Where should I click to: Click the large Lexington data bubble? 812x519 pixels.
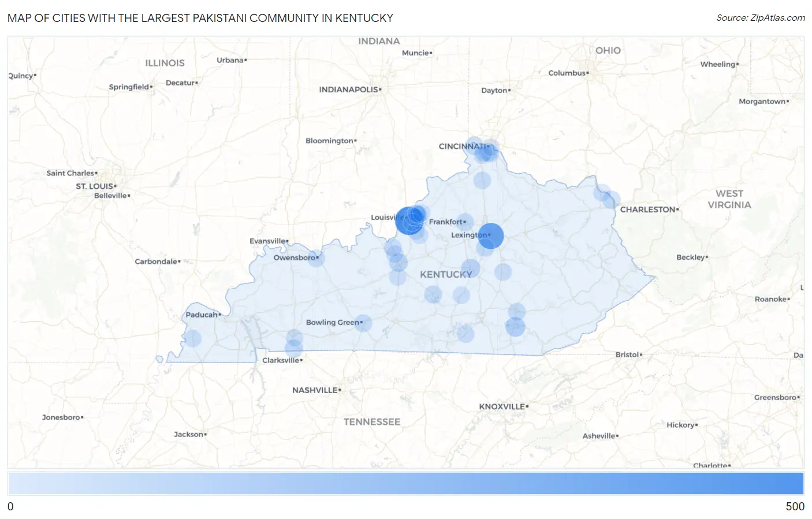tap(491, 236)
